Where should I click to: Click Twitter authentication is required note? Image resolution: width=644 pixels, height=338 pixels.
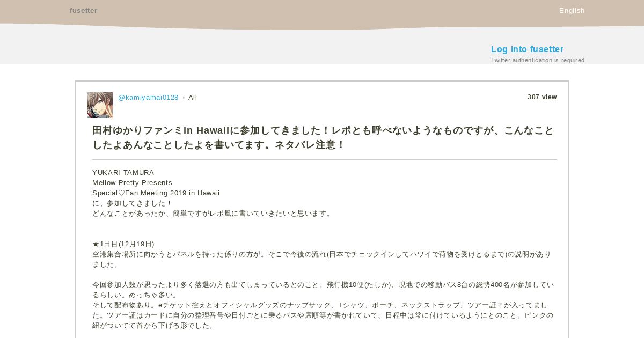(538, 60)
